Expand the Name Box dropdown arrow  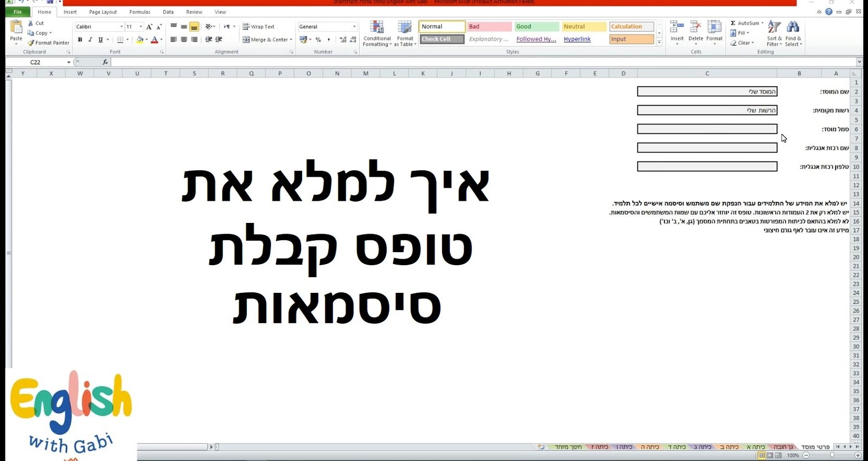pos(69,62)
